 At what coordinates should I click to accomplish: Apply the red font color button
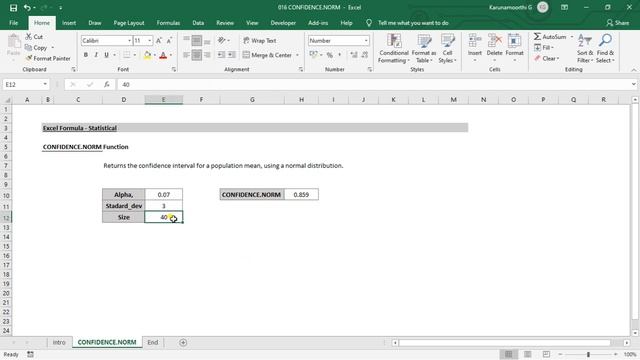(x=163, y=55)
